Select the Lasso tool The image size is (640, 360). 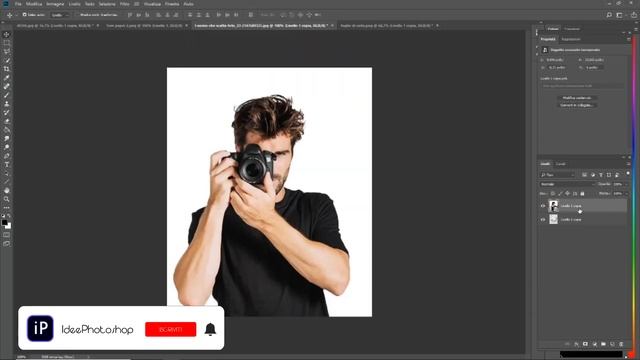[7, 52]
